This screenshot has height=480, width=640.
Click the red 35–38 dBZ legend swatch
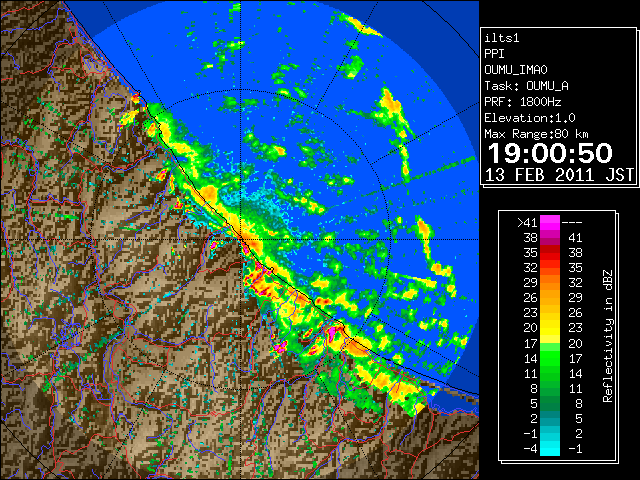pos(550,252)
